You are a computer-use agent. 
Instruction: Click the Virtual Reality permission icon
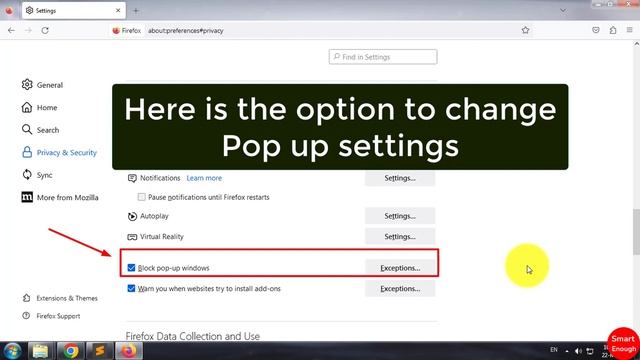point(132,237)
